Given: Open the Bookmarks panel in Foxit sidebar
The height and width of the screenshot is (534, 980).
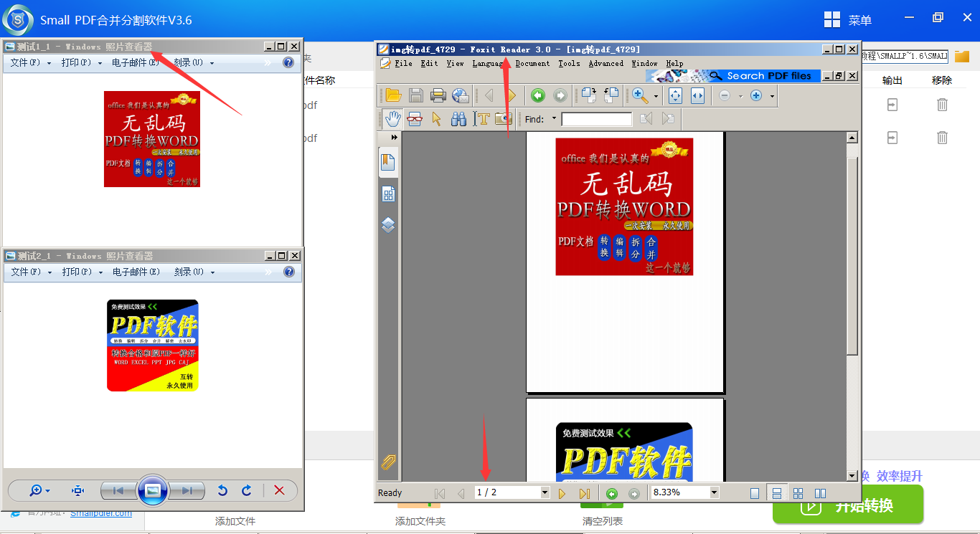Looking at the screenshot, I should click(388, 161).
